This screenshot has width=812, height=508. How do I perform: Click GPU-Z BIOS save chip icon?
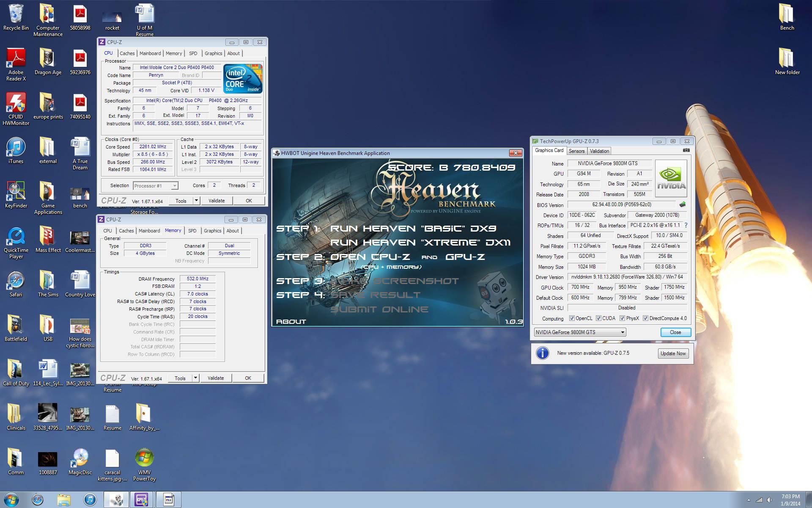pyautogui.click(x=682, y=204)
